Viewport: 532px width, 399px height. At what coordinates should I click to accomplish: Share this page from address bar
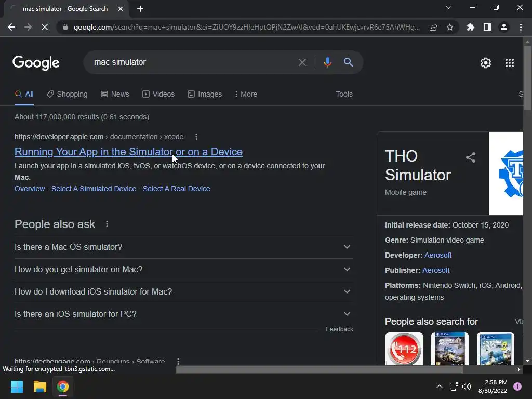[433, 27]
